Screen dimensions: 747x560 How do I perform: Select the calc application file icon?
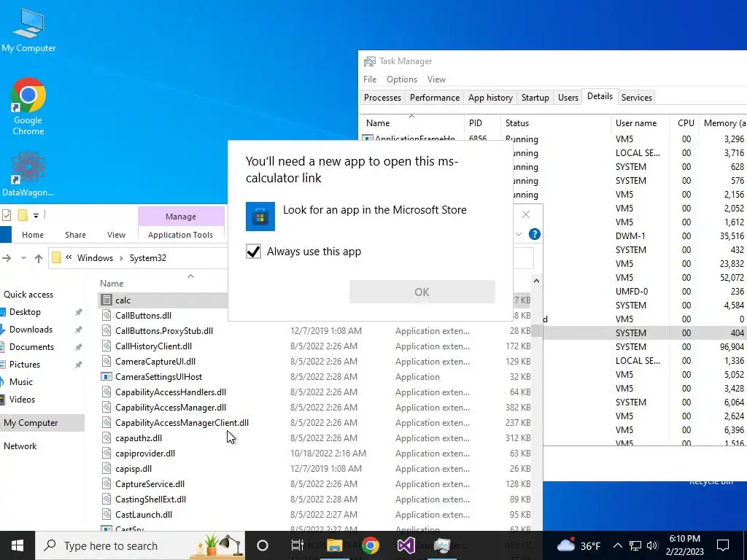click(x=107, y=300)
